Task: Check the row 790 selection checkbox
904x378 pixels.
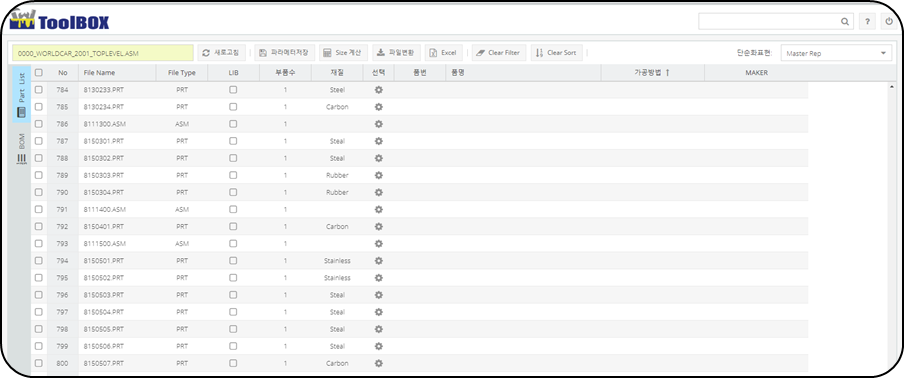Action: point(39,192)
